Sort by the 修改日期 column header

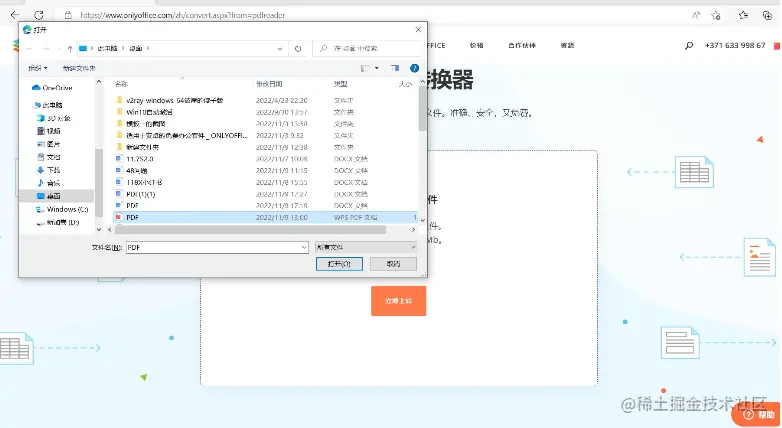[x=269, y=84]
